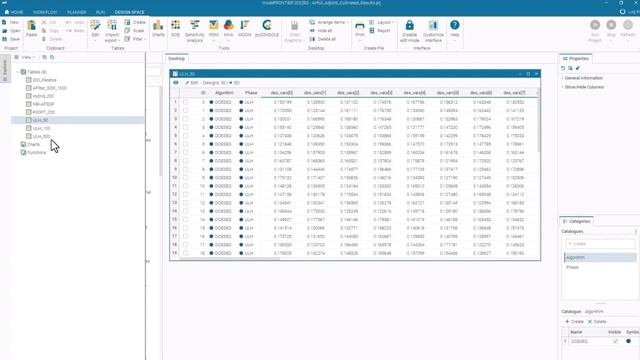Viewport: 640px width, 360px height.
Task: Switch to the RUN ribbon tab
Action: [x=100, y=12]
